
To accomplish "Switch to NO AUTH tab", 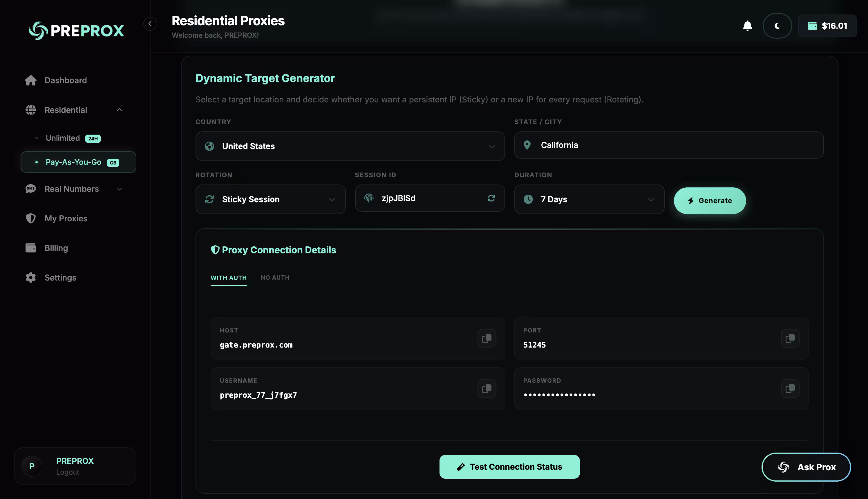I will tap(275, 278).
